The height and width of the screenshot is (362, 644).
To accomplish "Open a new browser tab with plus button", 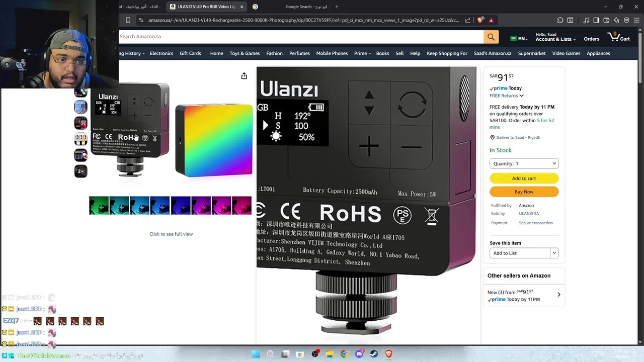I will [337, 7].
